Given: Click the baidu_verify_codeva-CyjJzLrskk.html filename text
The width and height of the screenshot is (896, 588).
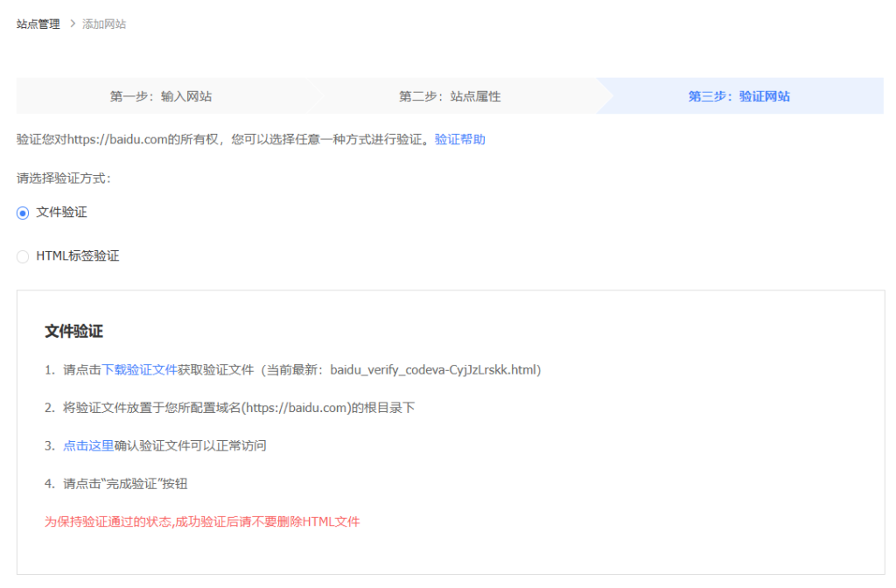Looking at the screenshot, I should coord(435,370).
